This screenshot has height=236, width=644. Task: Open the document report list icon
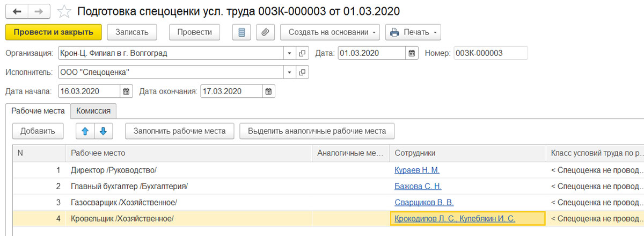(x=241, y=32)
